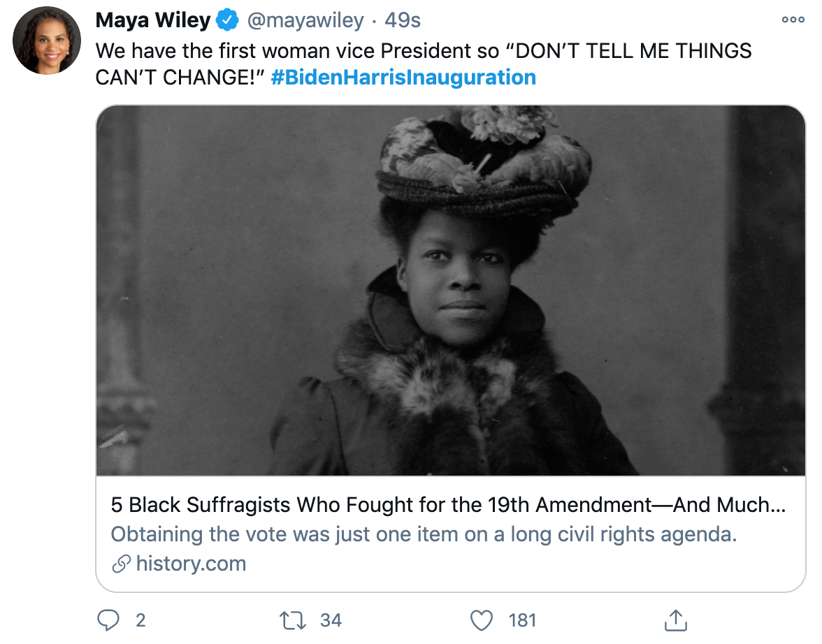Click the blue verified badge
Screen dimensions: 822x644
pyautogui.click(x=228, y=20)
